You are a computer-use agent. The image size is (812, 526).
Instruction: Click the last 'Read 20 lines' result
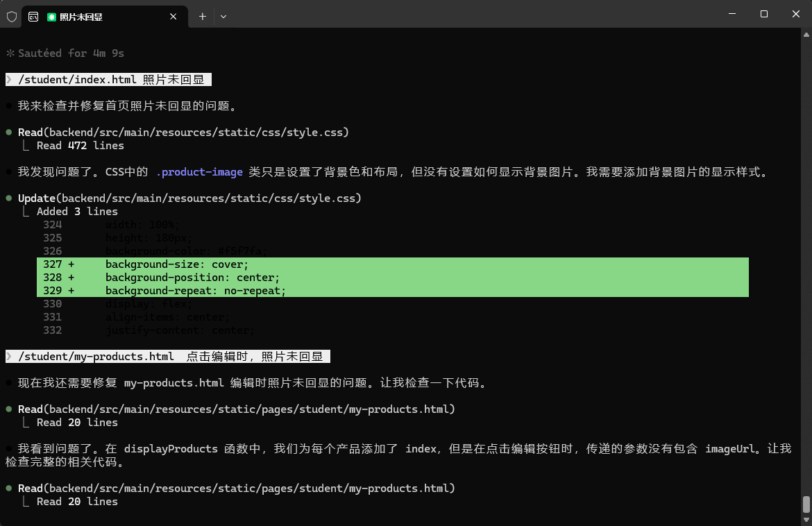point(77,501)
